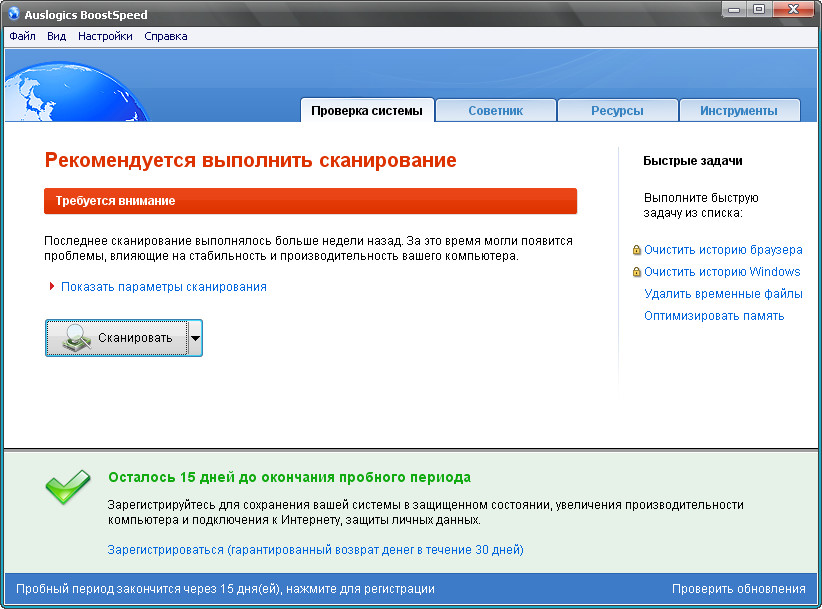
Task: Click the Рекомендуется выполнить сканирование heading
Action: (x=251, y=160)
